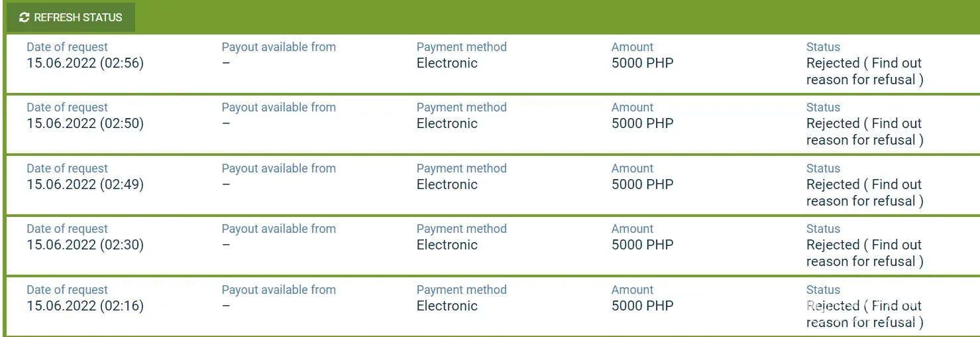Show refusal reason for 02:16 request
Screen dimensions: 980x337
(865, 314)
